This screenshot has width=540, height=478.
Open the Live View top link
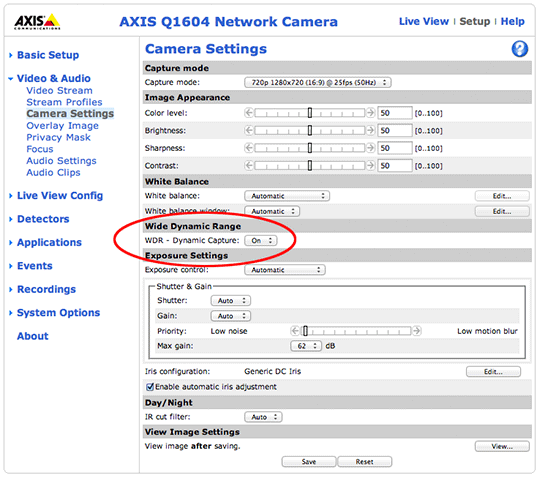click(x=424, y=21)
